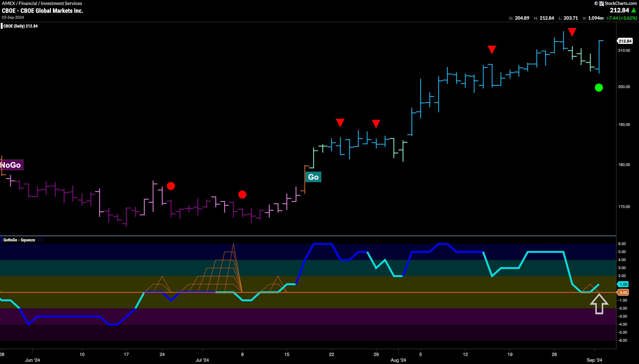This screenshot has height=364, width=639.
Task: Click the Aug '24 date axis label
Action: (398, 360)
